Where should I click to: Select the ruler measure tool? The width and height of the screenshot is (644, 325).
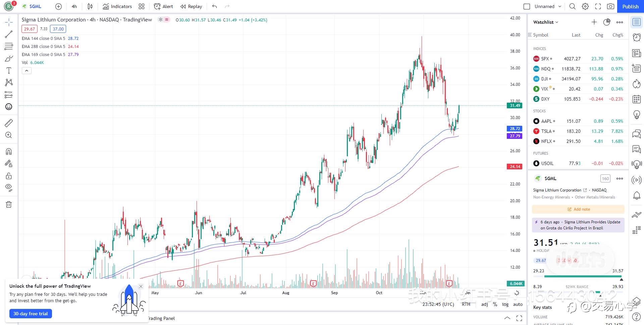[x=9, y=123]
